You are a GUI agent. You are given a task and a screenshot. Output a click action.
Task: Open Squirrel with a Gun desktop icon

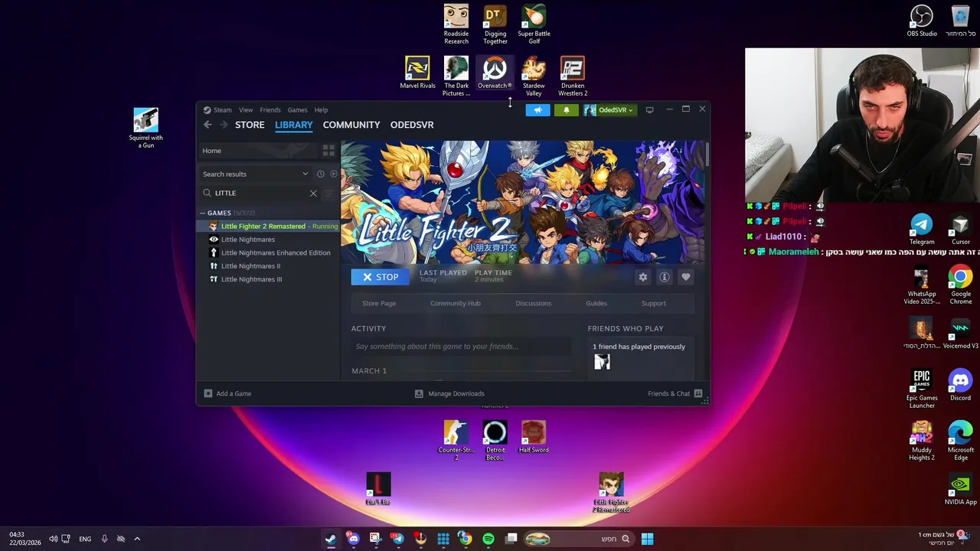pyautogui.click(x=145, y=128)
